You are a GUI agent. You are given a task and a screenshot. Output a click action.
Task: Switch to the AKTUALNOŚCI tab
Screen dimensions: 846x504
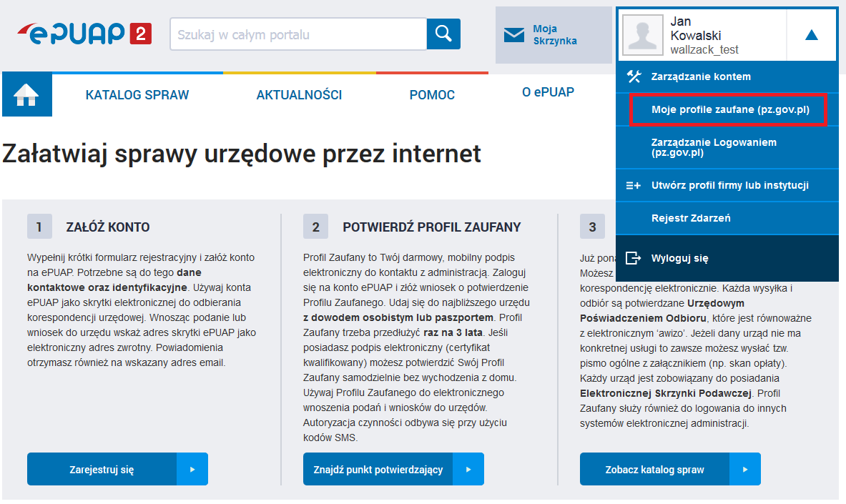(299, 95)
